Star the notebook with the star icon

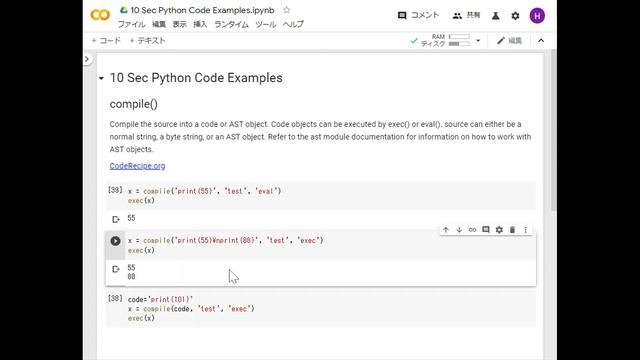point(287,10)
